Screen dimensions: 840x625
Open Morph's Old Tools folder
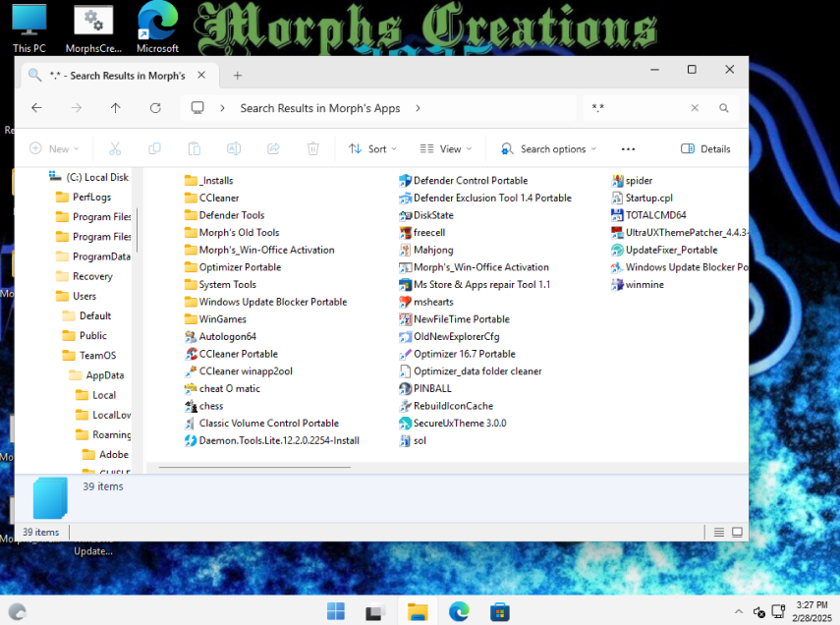(233, 233)
